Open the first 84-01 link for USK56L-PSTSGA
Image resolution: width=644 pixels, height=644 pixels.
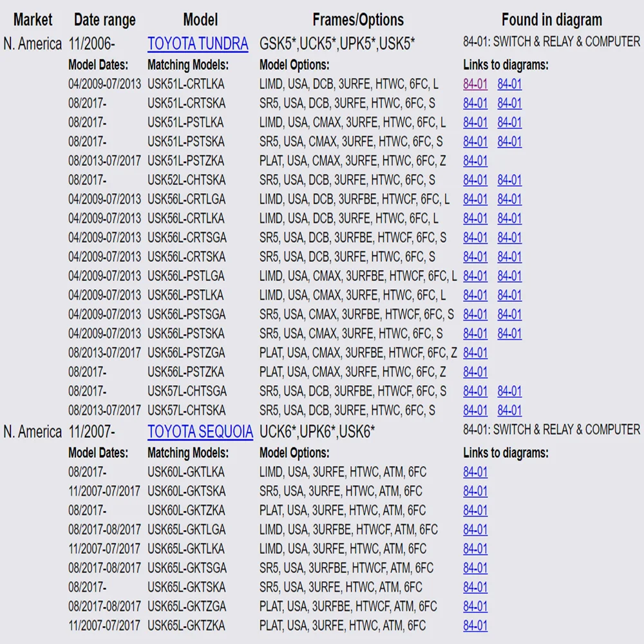(x=475, y=314)
